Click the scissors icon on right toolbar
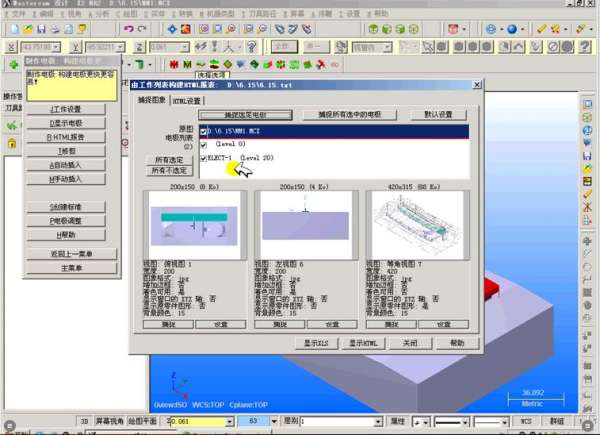Screen dimensions: 600x435 coord(587,207)
